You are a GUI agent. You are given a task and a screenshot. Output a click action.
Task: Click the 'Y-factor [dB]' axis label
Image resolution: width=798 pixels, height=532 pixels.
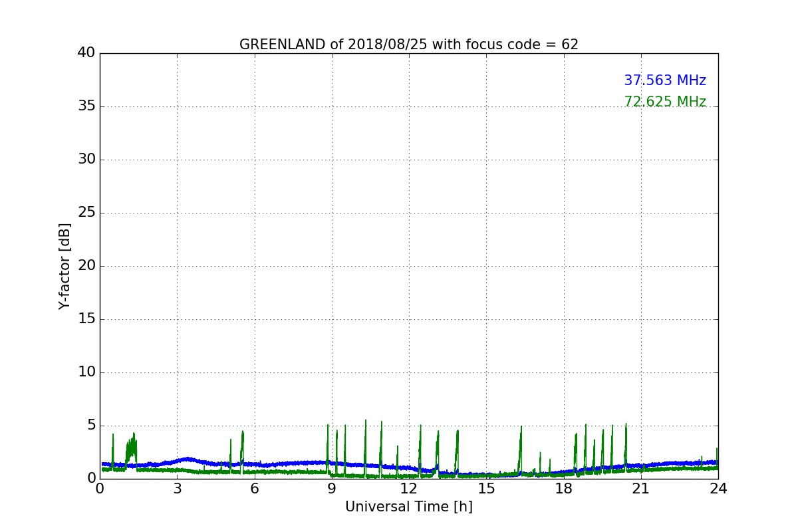[x=65, y=266]
